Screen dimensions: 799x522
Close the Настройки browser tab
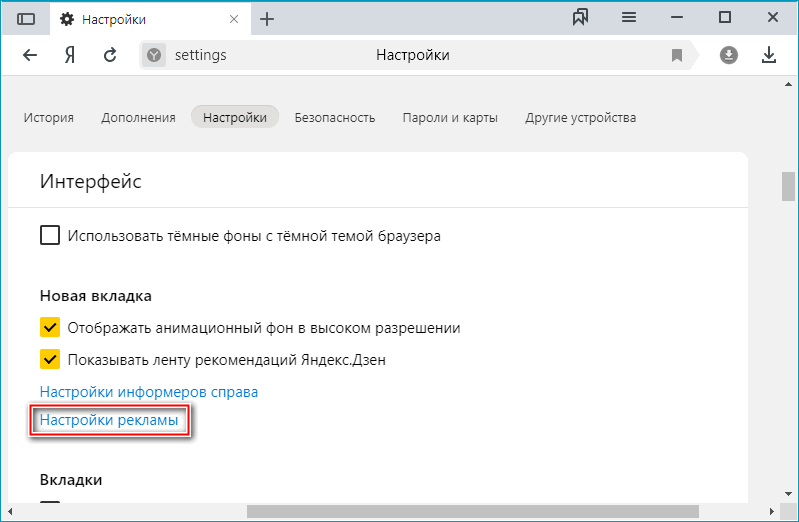(x=233, y=19)
